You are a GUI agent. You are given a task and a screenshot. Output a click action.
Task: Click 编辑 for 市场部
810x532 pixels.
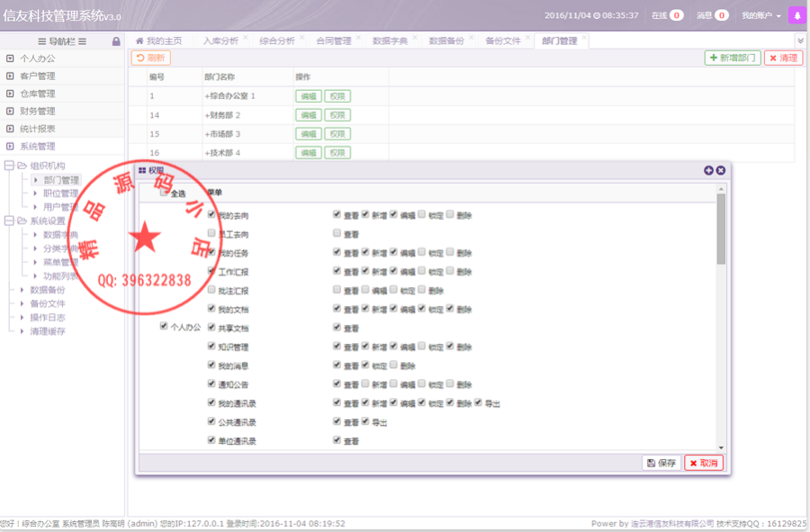pyautogui.click(x=309, y=134)
